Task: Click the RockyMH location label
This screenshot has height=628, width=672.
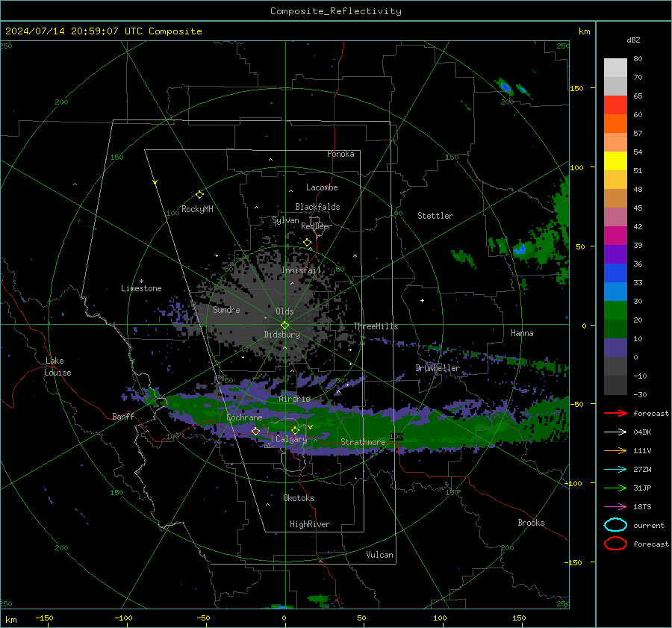Action: pos(197,209)
